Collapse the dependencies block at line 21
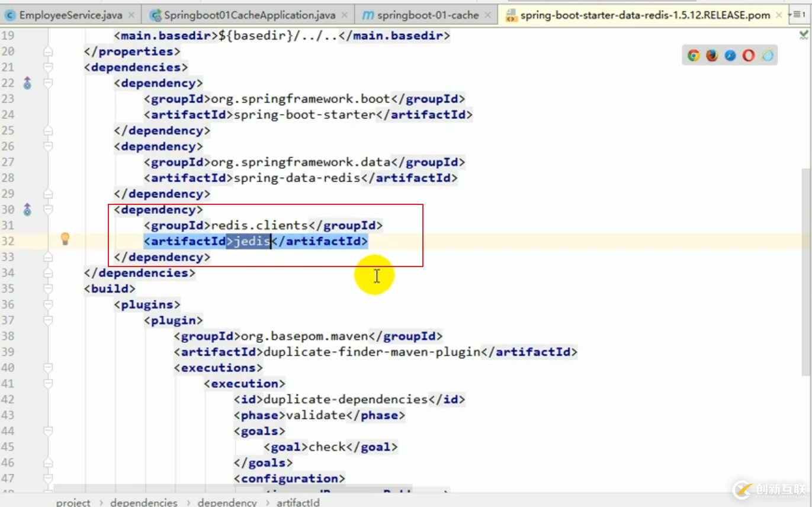 [48, 68]
